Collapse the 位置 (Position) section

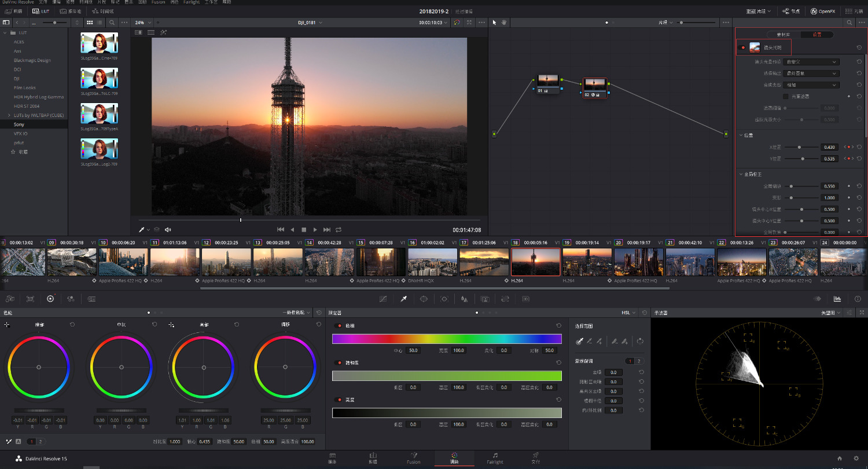click(741, 135)
